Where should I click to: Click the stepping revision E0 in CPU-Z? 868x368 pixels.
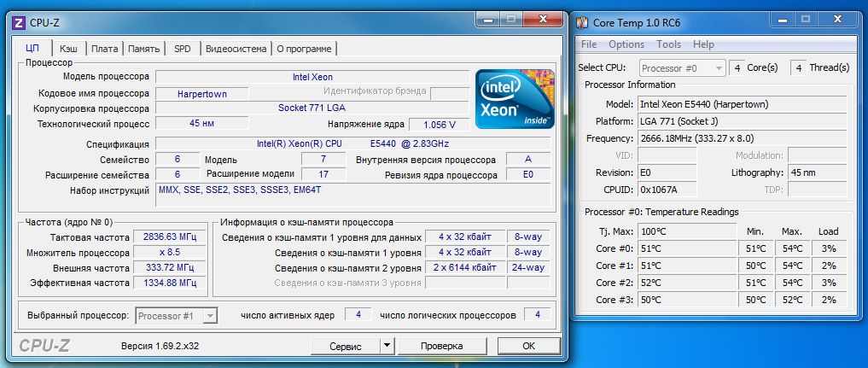point(528,175)
